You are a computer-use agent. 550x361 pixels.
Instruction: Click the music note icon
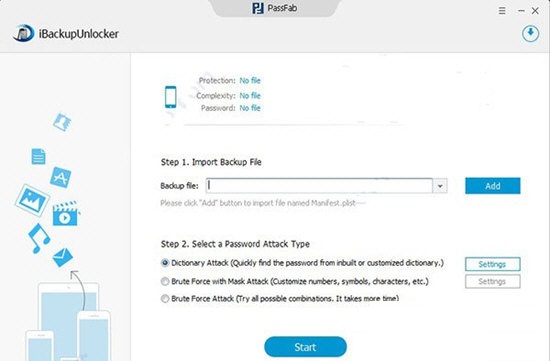click(39, 238)
